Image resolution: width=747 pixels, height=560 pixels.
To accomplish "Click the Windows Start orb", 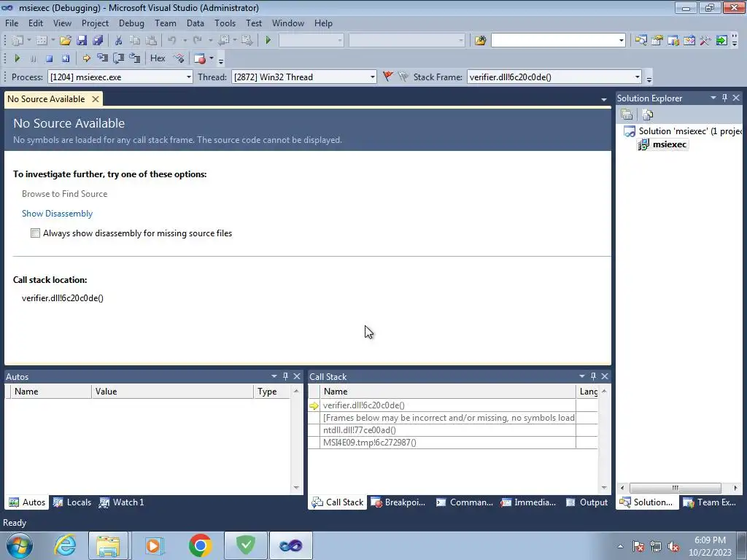I will click(20, 545).
